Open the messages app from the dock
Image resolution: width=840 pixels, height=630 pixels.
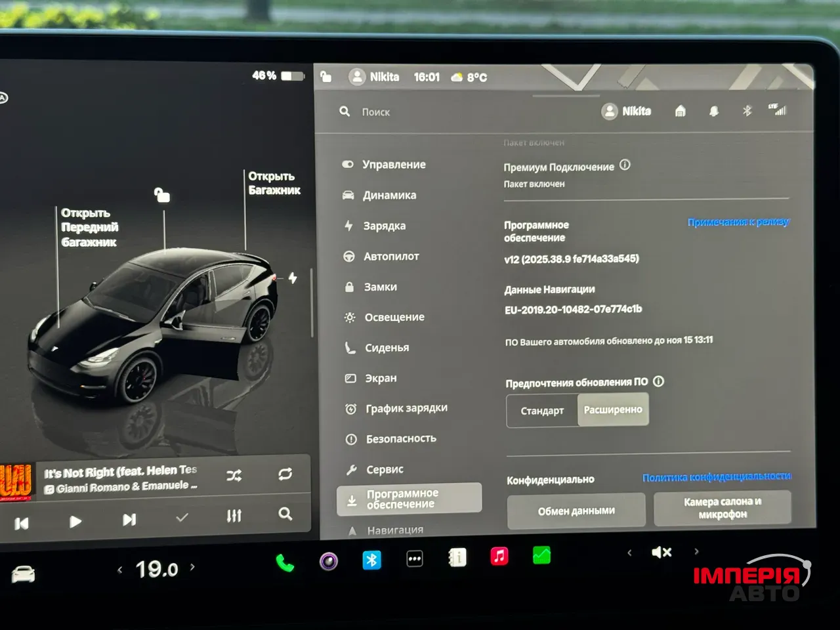click(414, 560)
